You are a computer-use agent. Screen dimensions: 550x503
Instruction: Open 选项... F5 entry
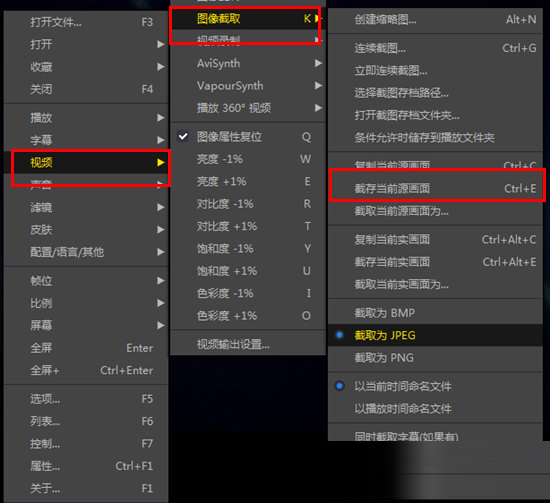(86, 399)
